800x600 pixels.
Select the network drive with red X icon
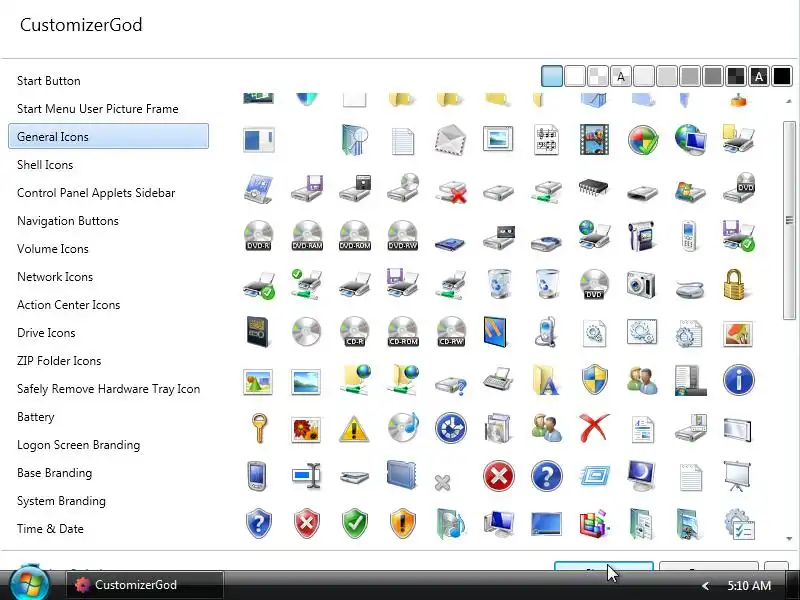(x=452, y=191)
